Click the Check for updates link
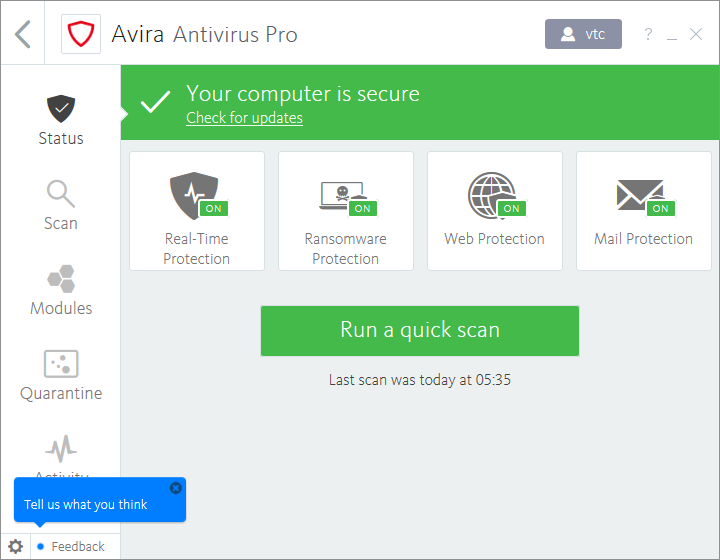Image resolution: width=720 pixels, height=560 pixels. coord(244,118)
